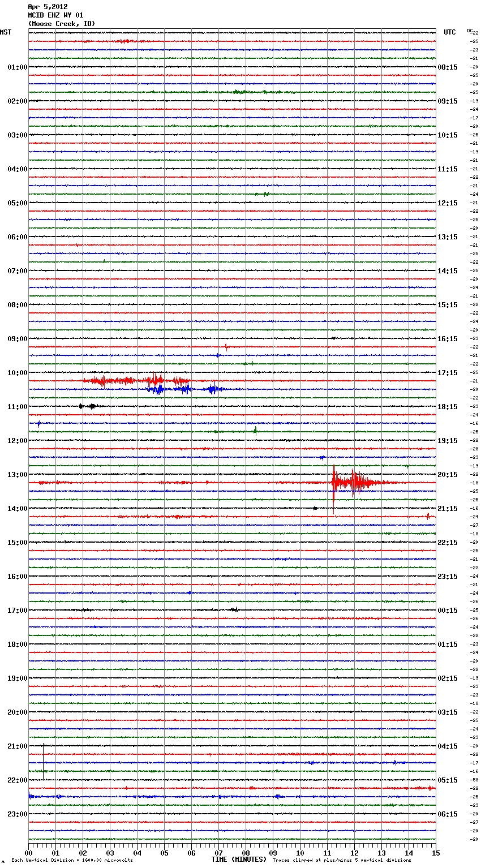Click the TIME (MINUTES) axis title

(x=239, y=860)
